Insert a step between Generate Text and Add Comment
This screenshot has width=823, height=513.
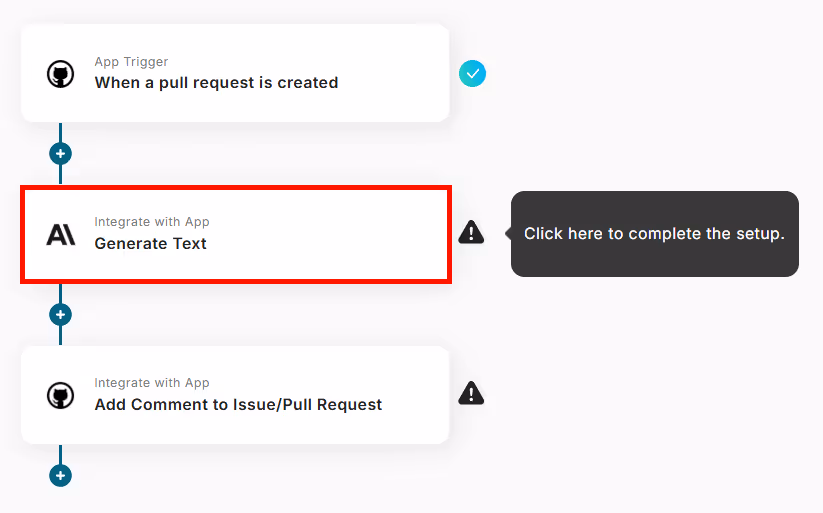pos(60,315)
